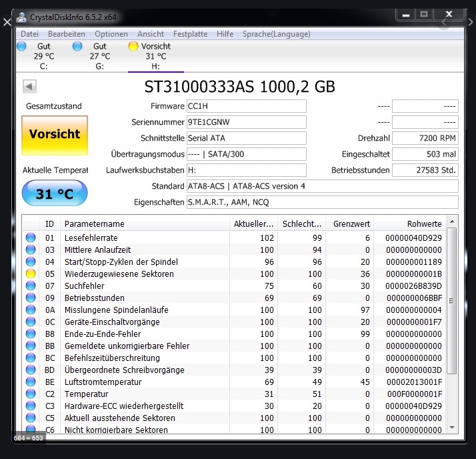The width and height of the screenshot is (476, 459).
Task: Open the Ansicht menu
Action: (151, 34)
